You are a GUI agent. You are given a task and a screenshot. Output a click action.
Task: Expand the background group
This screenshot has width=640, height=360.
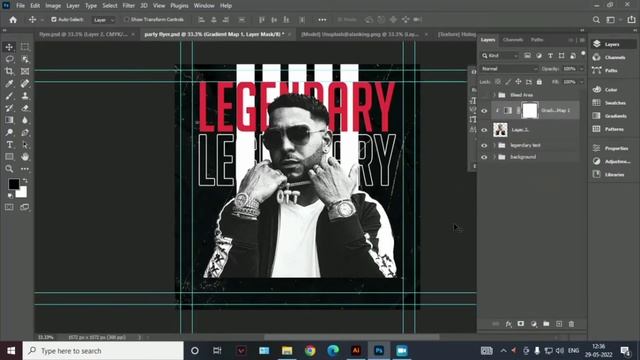point(494,157)
